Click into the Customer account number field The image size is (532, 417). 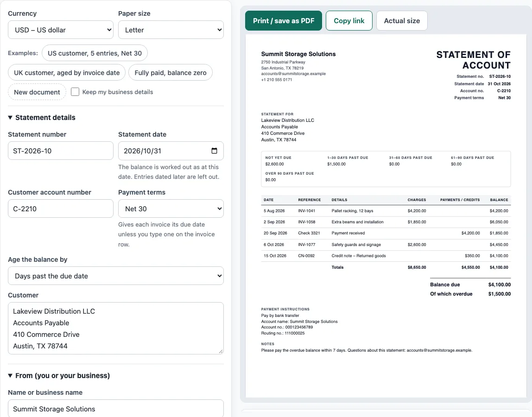pos(61,208)
